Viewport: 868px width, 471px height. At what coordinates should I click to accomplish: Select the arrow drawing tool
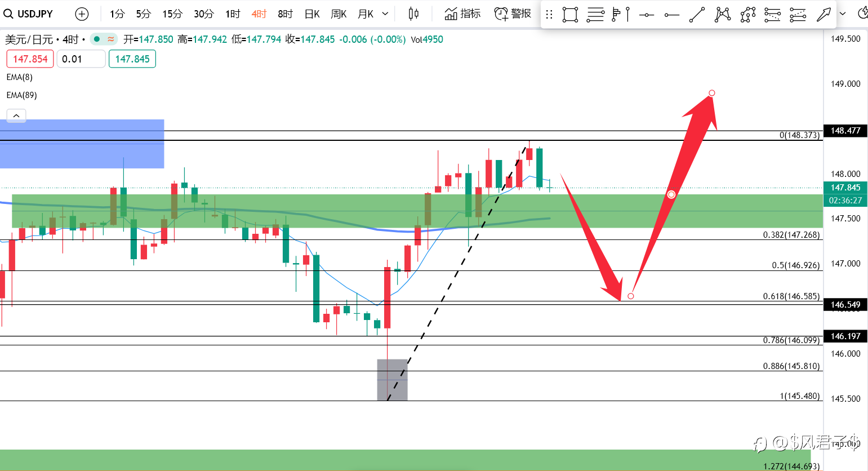point(824,15)
